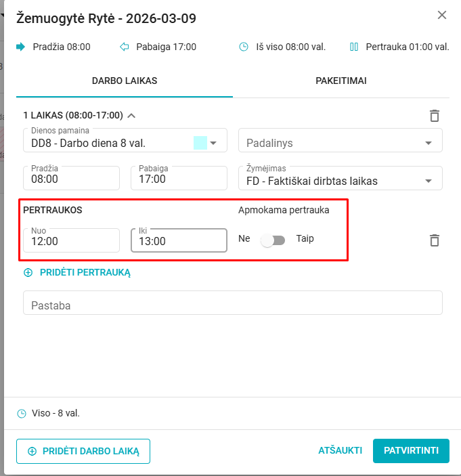This screenshot has height=476, width=461.
Task: Click the Iš viso clock icon
Action: click(244, 47)
